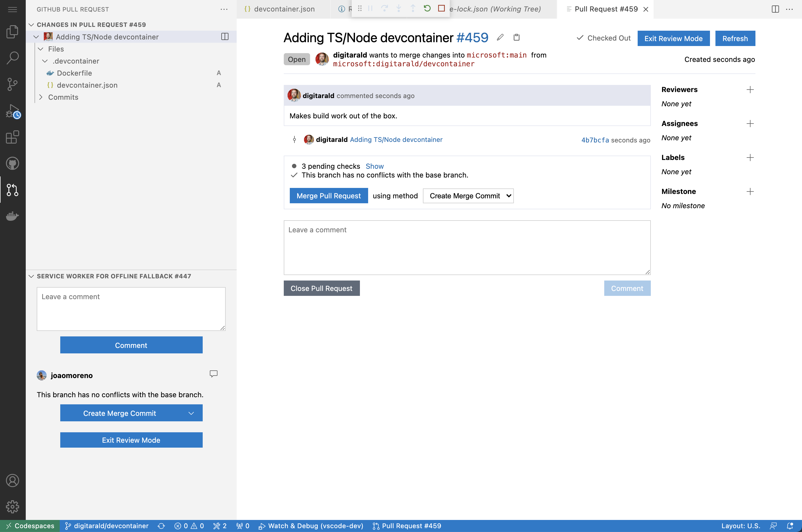Open the GitHub view in activity bar
The image size is (802, 532).
pyautogui.click(x=13, y=164)
